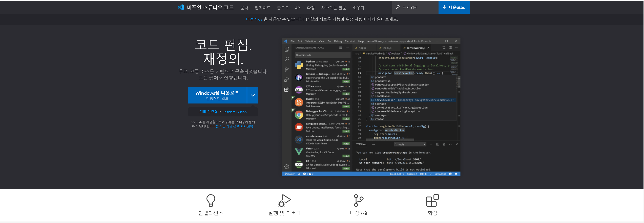Open the Insiders Edition link
This screenshot has width=644, height=223.
(x=235, y=112)
